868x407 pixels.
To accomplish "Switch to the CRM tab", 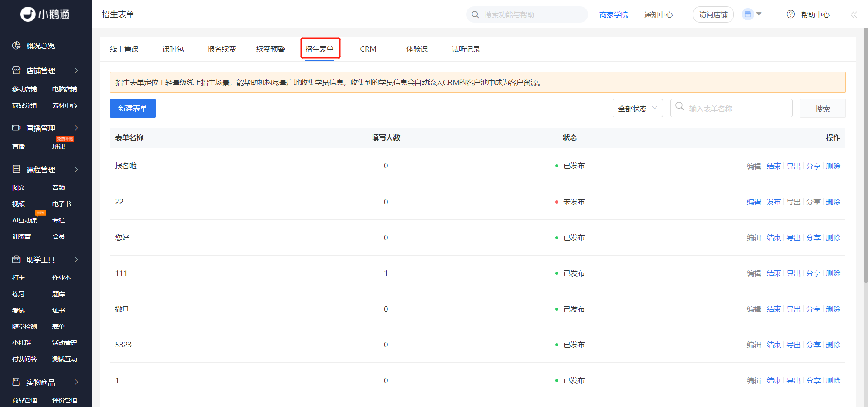I will [x=368, y=49].
